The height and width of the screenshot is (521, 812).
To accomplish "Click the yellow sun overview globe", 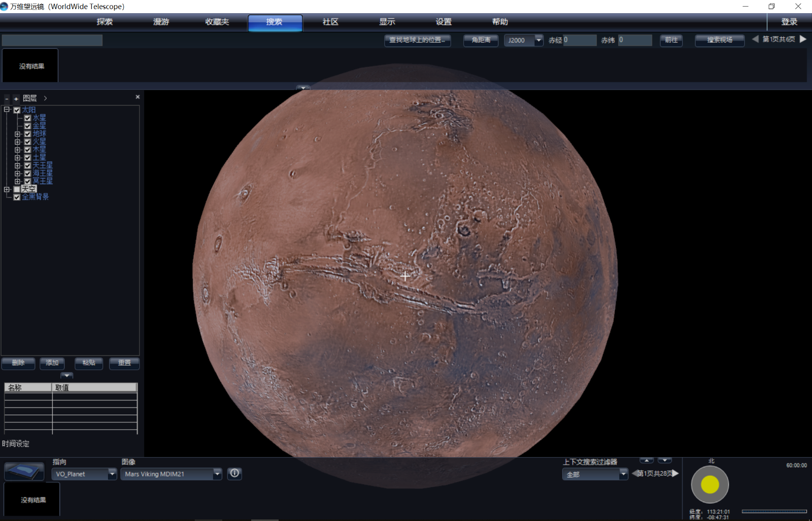I will pyautogui.click(x=709, y=485).
